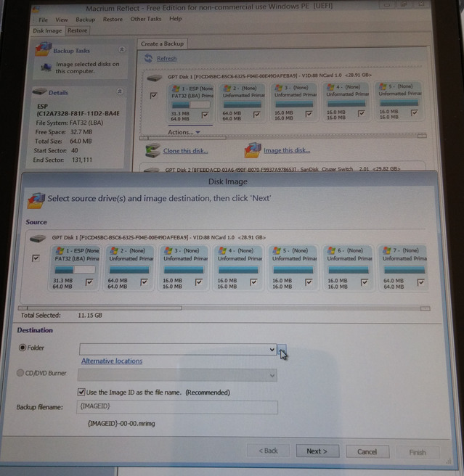Click the Details hard drive icon
464x476 pixels.
tap(39, 91)
